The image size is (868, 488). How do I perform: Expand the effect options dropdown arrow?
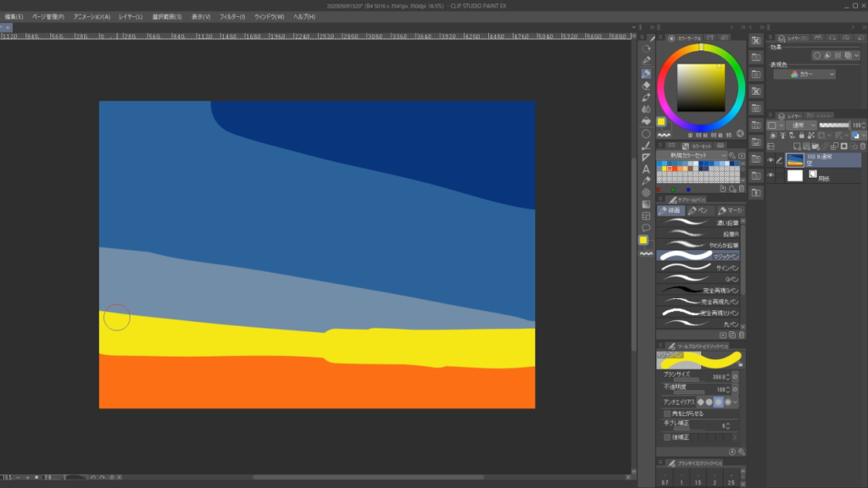[856, 55]
